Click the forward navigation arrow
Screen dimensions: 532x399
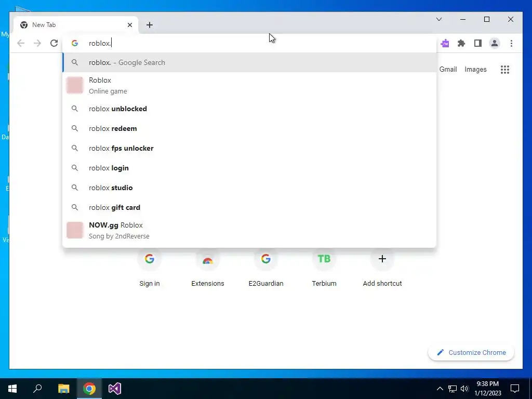(37, 44)
